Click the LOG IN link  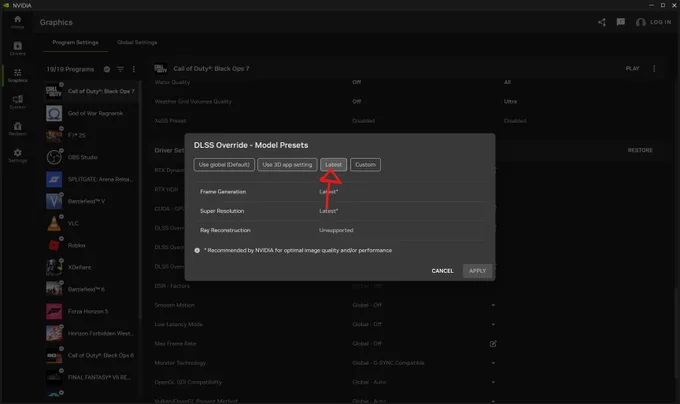660,22
